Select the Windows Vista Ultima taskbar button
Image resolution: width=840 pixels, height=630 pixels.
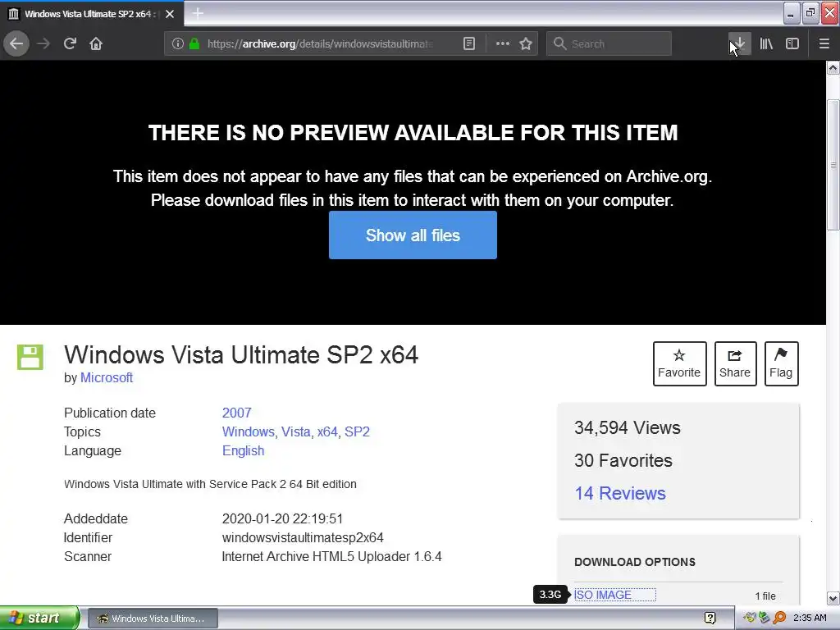[153, 619]
